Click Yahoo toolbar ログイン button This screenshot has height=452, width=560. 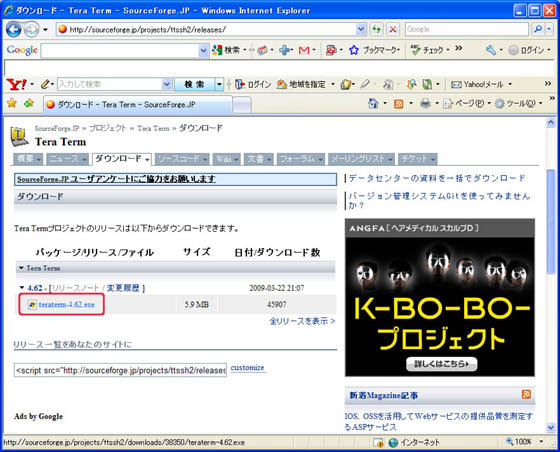[253, 84]
